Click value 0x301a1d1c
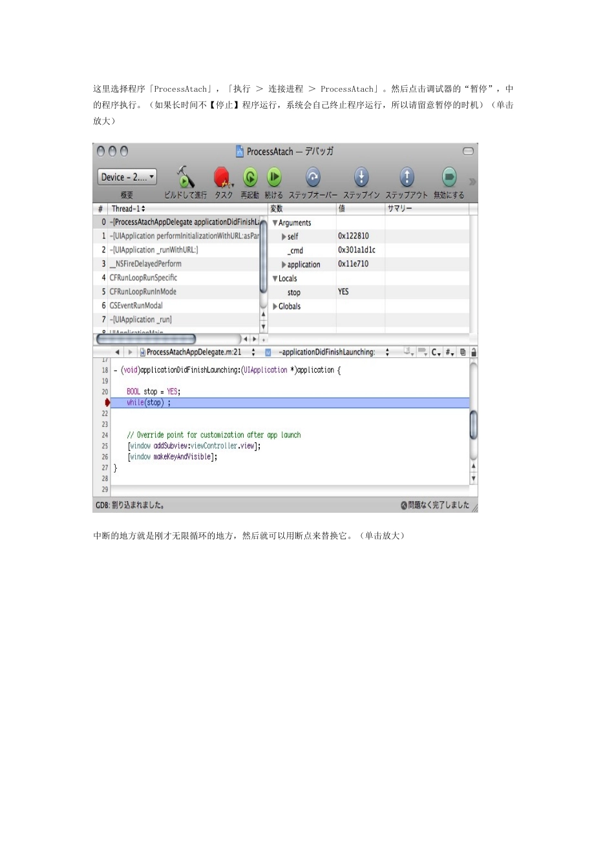The image size is (614, 868). click(x=357, y=250)
